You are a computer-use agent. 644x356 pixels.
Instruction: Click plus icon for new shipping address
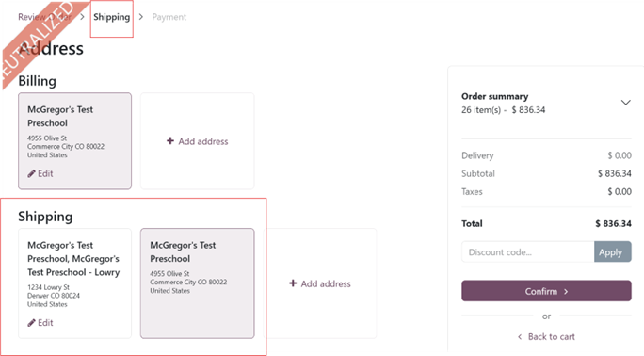[293, 283]
